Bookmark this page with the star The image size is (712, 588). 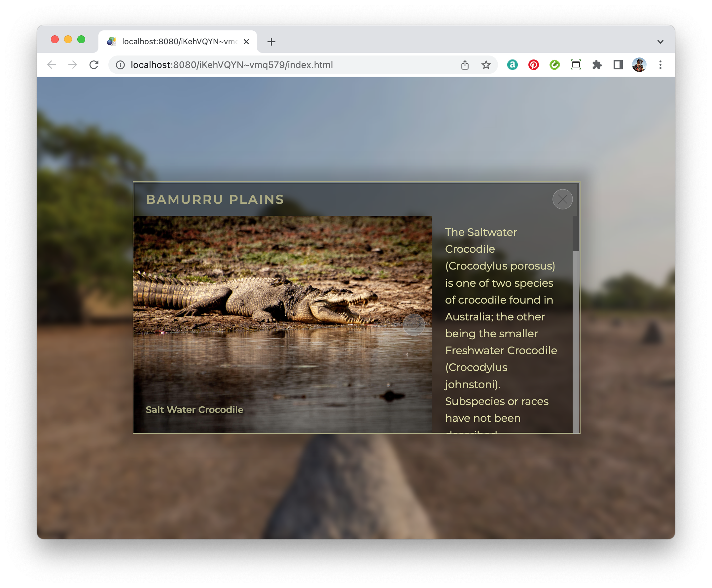486,65
